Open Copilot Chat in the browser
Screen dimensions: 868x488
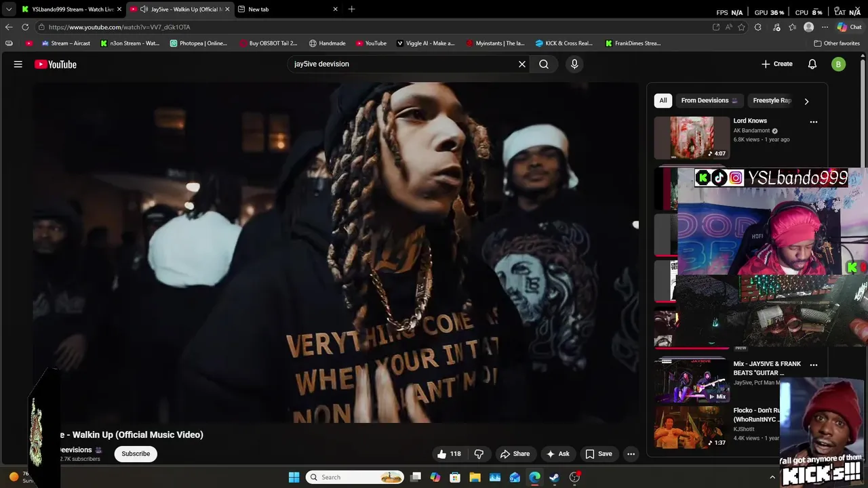(849, 27)
